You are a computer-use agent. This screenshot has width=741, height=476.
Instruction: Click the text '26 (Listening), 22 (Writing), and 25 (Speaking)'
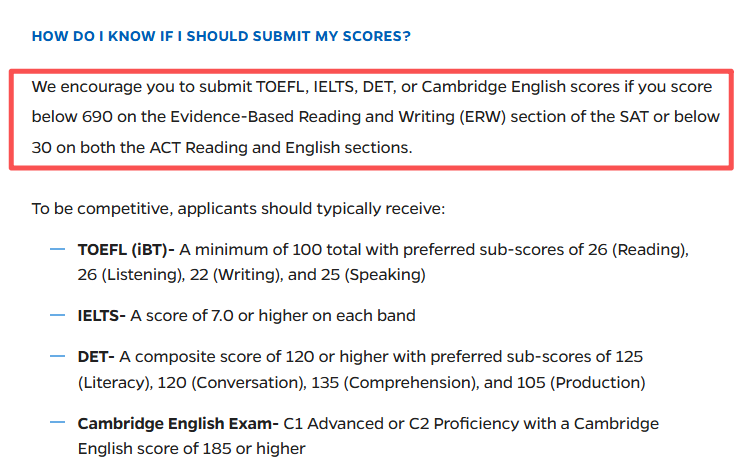click(x=251, y=275)
